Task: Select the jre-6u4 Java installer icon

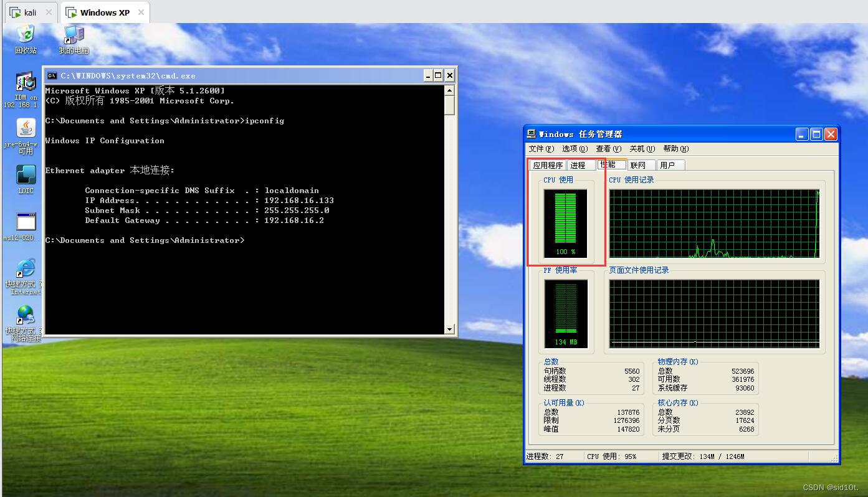Action: (26, 136)
